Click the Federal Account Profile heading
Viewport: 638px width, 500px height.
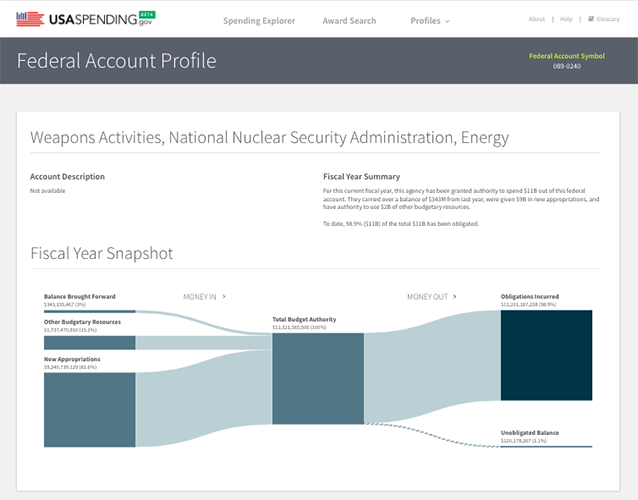[116, 61]
